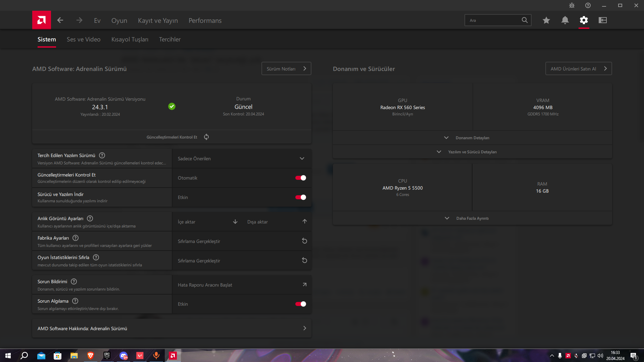Show help for Sorun Algılama
The width and height of the screenshot is (644, 362).
point(75,301)
